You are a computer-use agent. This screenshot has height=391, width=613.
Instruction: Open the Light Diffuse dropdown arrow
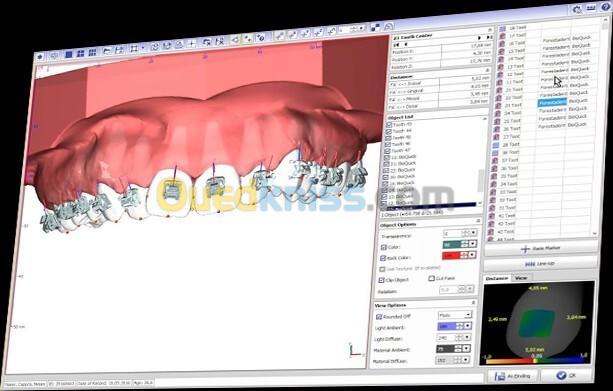coord(467,337)
